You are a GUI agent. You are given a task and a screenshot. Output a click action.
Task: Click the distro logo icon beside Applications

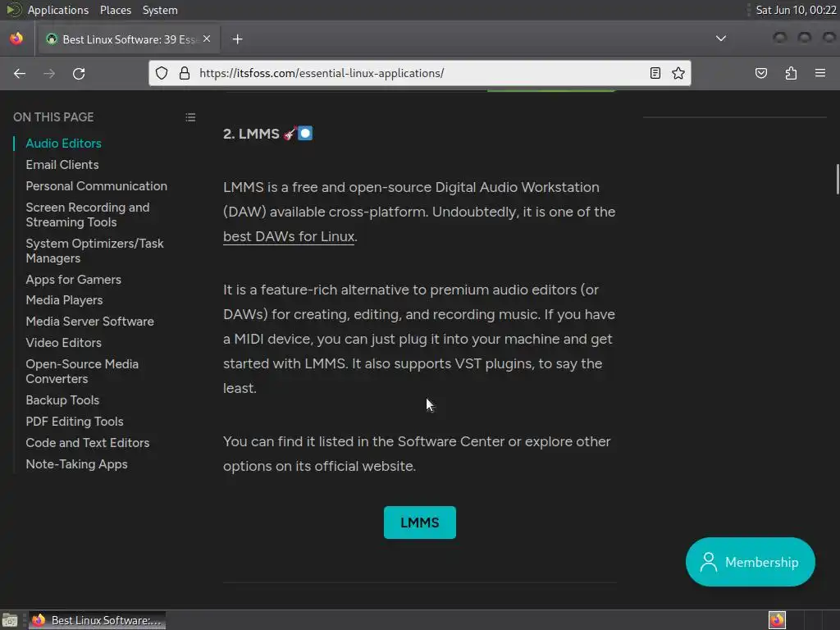point(13,10)
